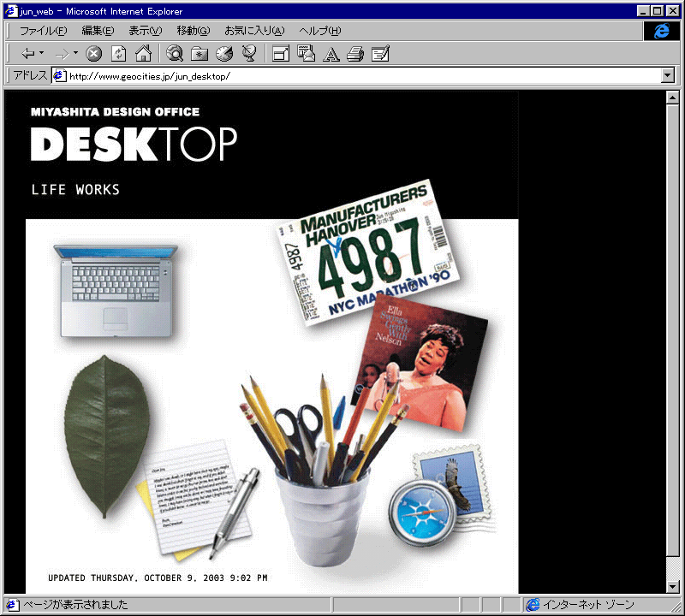Refresh the page with the reload icon
This screenshot has height=616, width=685.
pyautogui.click(x=119, y=54)
